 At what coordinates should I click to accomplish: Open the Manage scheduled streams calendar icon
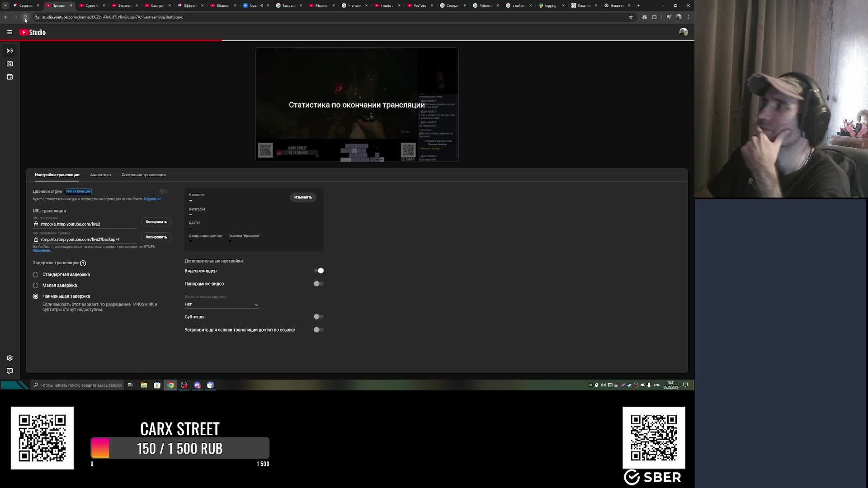[9, 77]
